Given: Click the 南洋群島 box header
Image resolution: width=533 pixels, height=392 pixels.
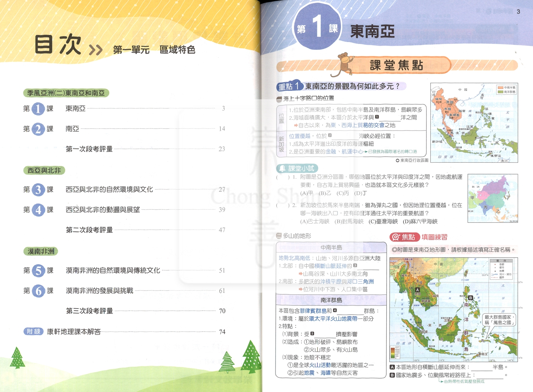Looking at the screenshot, I should tap(331, 300).
